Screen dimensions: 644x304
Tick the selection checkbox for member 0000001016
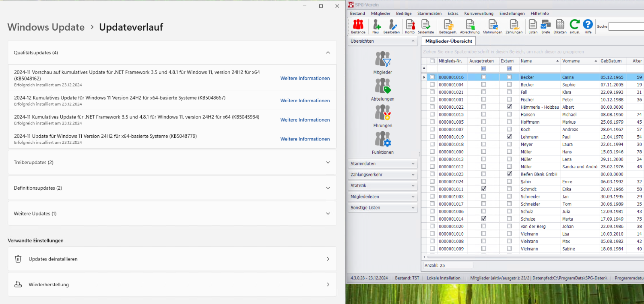coord(432,77)
